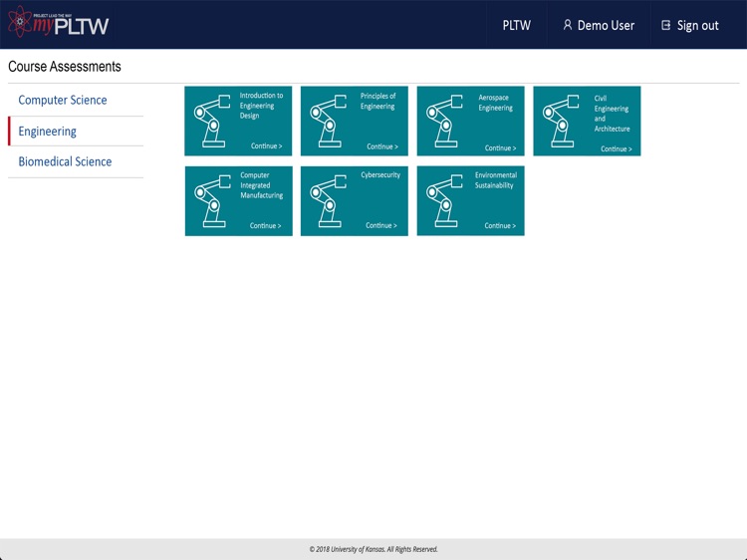Screen dimensions: 747x560
Task: Click the Cybersecurity title text
Action: tap(380, 175)
